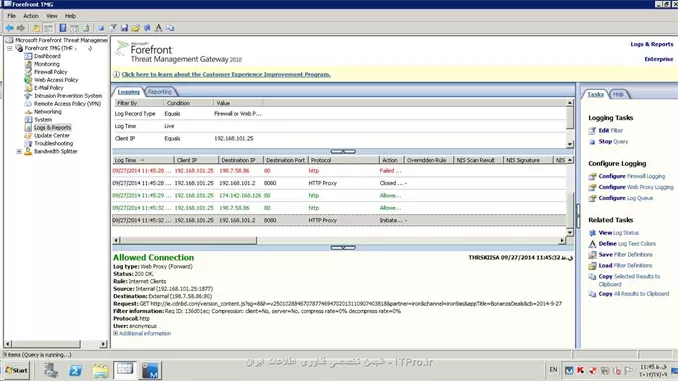The image size is (678, 381).
Task: Open the Help menu
Action: [70, 16]
